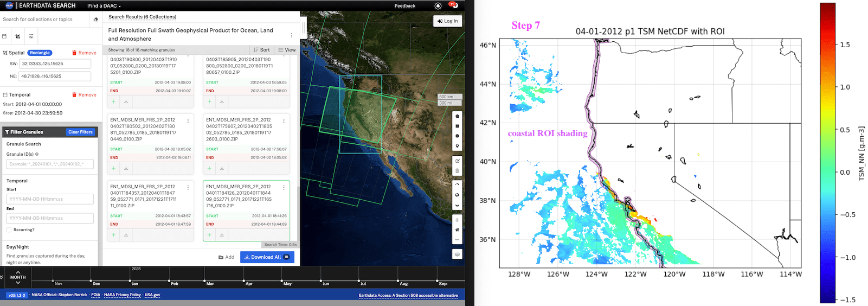The image size is (868, 306).
Task: Click the SW coordinate input field
Action: [55, 63]
